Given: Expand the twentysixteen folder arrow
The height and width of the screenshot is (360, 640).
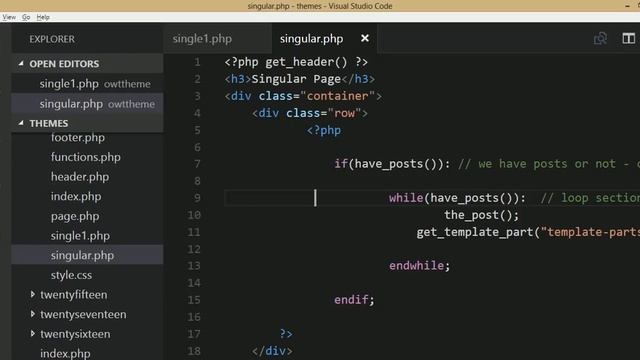Looking at the screenshot, I should click(33, 333).
